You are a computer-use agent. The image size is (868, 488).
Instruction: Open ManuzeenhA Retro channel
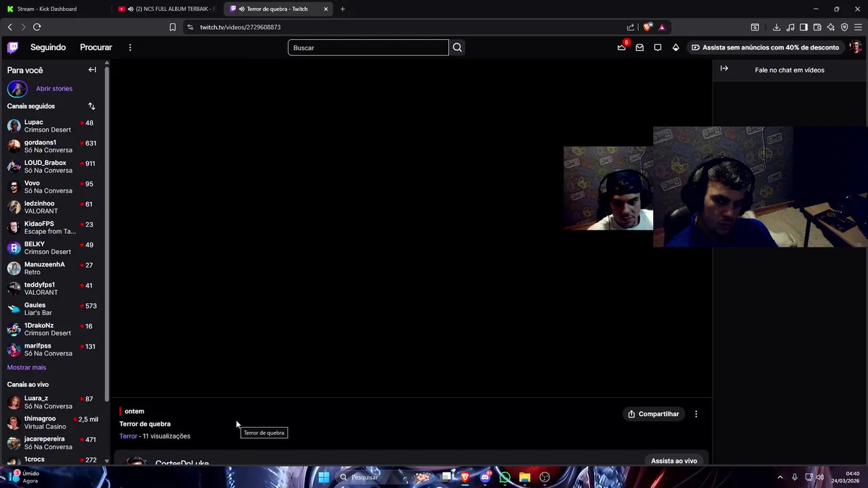[x=53, y=268]
